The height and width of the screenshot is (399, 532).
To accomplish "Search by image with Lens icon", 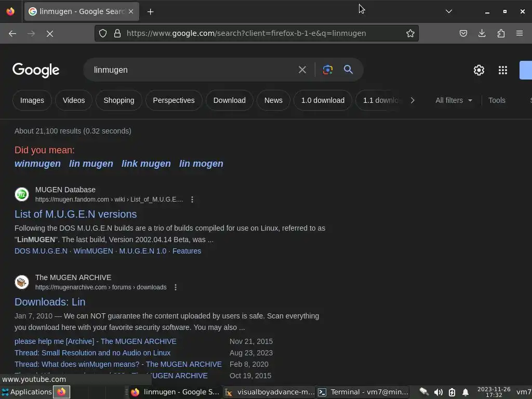I will coord(327,70).
